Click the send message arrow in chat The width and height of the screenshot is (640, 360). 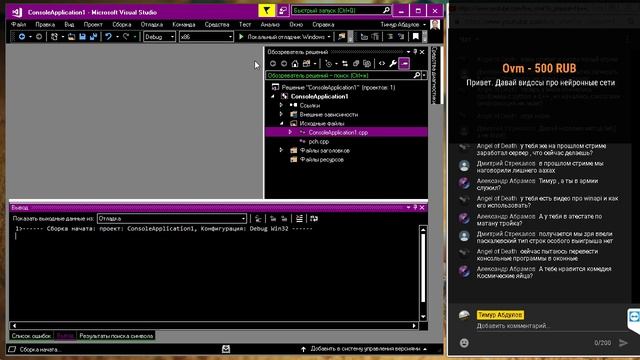(623, 343)
